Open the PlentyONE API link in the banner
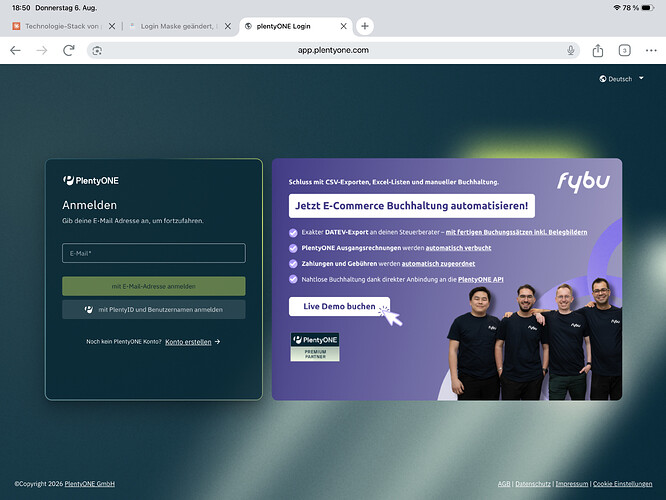The height and width of the screenshot is (500, 666). click(x=481, y=280)
